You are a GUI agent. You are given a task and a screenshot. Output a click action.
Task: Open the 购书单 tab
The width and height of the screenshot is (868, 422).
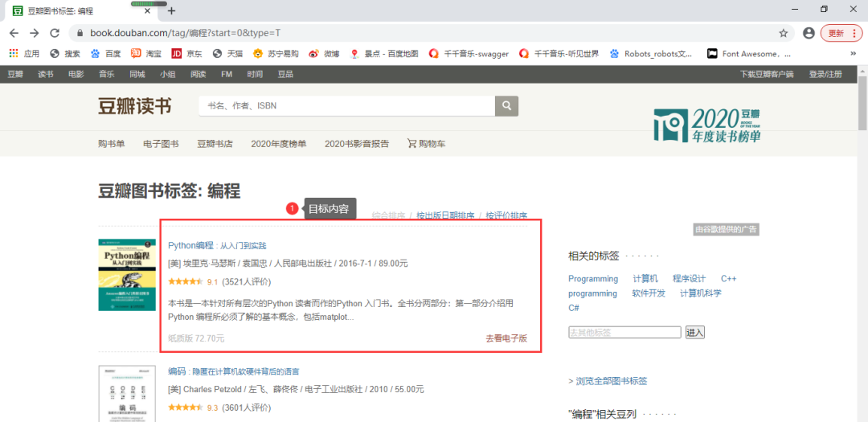pos(111,144)
